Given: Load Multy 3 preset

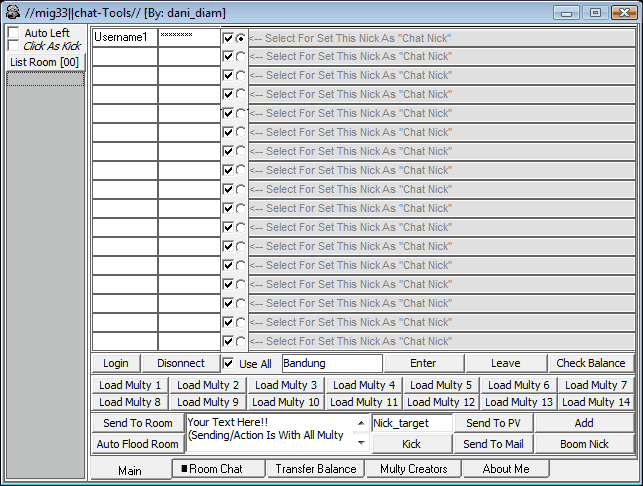Looking at the screenshot, I should [286, 385].
